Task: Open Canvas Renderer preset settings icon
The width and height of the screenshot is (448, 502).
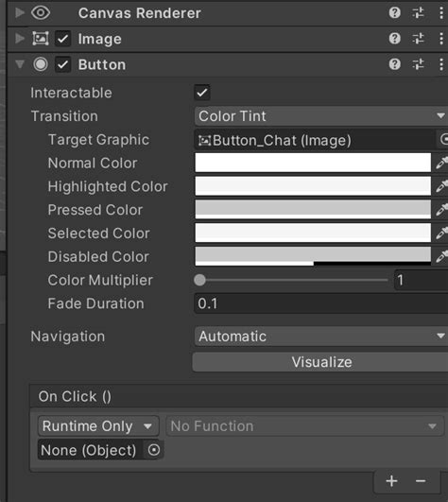Action: point(418,13)
